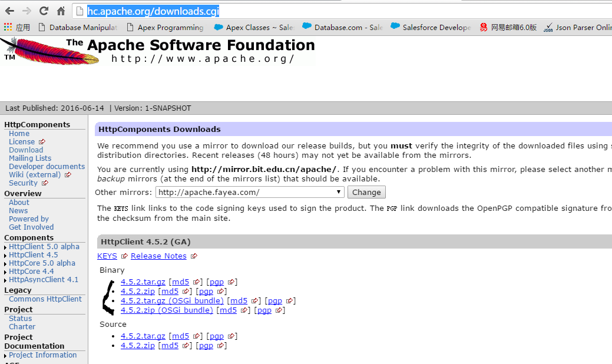The width and height of the screenshot is (612, 364).
Task: Click external link icon next to Release Notes
Action: pos(194,256)
